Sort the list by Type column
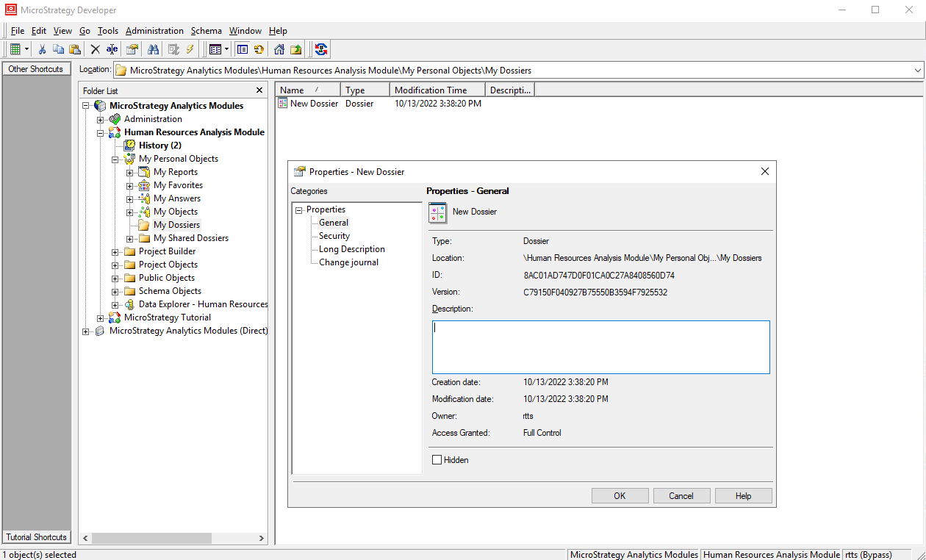The height and width of the screenshot is (560, 926). click(x=365, y=90)
